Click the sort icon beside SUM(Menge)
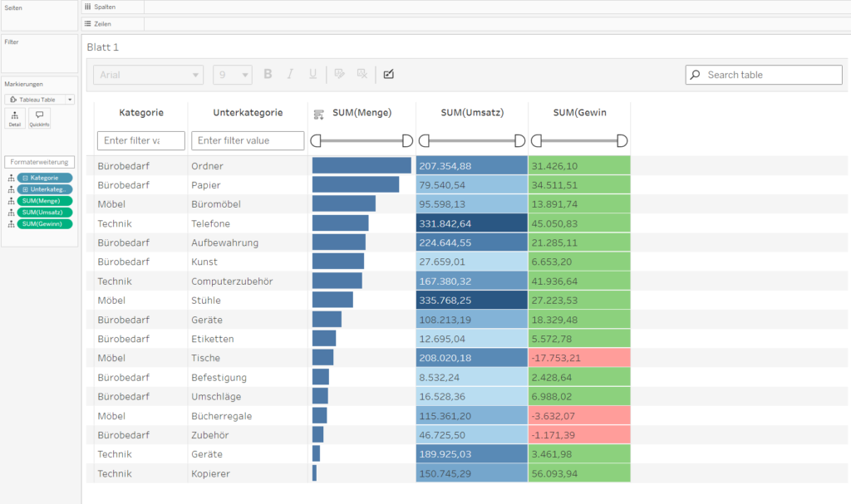Screen dimensions: 851x504 coord(318,114)
